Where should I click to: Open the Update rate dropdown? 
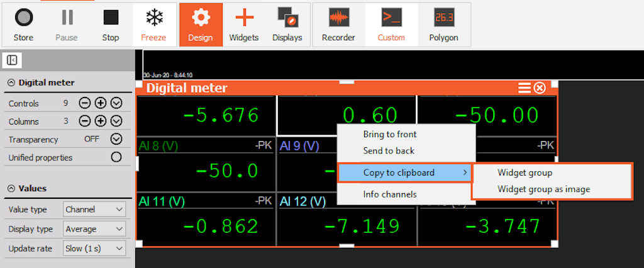tap(94, 248)
